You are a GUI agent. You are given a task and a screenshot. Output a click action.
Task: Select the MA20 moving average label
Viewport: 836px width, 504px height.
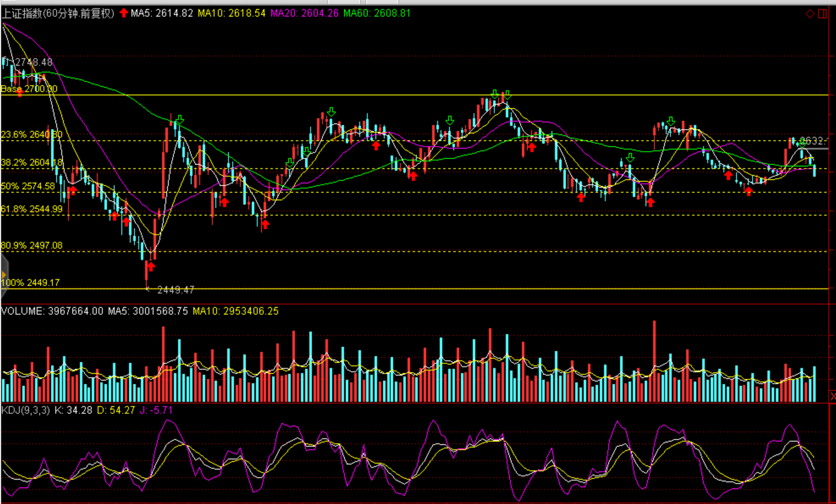(304, 13)
